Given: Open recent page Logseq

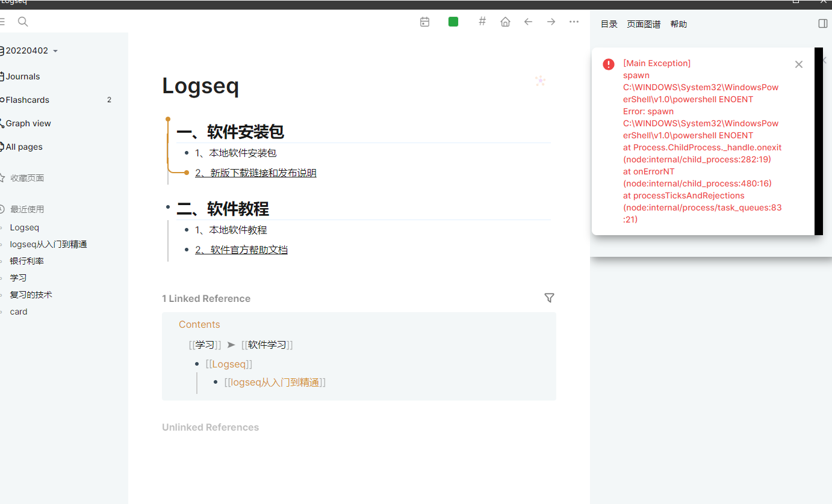Looking at the screenshot, I should pos(25,227).
